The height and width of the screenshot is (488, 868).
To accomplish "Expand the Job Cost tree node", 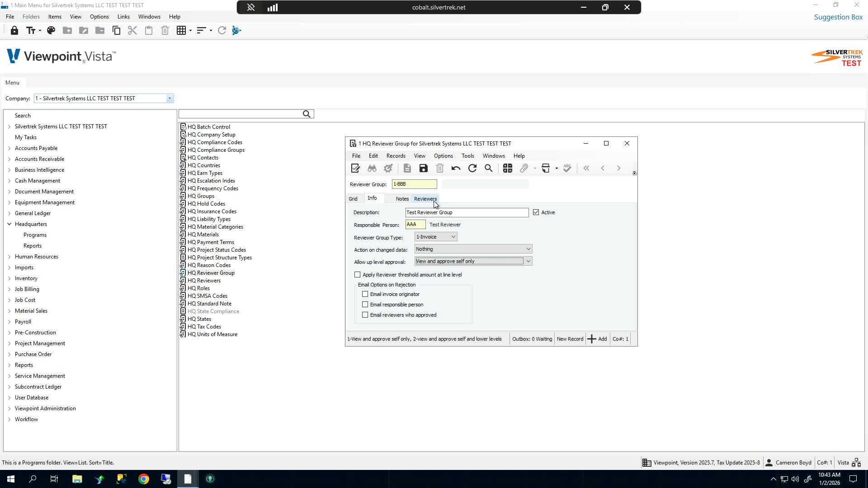I will coord(9,300).
